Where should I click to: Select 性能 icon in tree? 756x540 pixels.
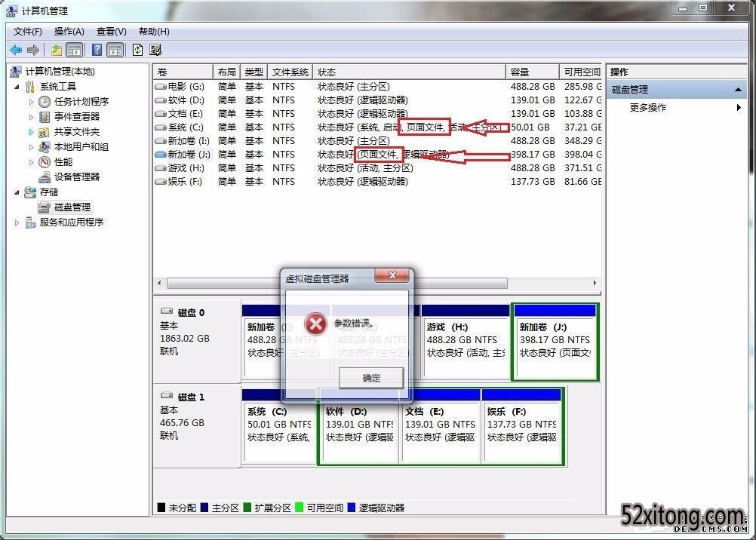(x=45, y=162)
